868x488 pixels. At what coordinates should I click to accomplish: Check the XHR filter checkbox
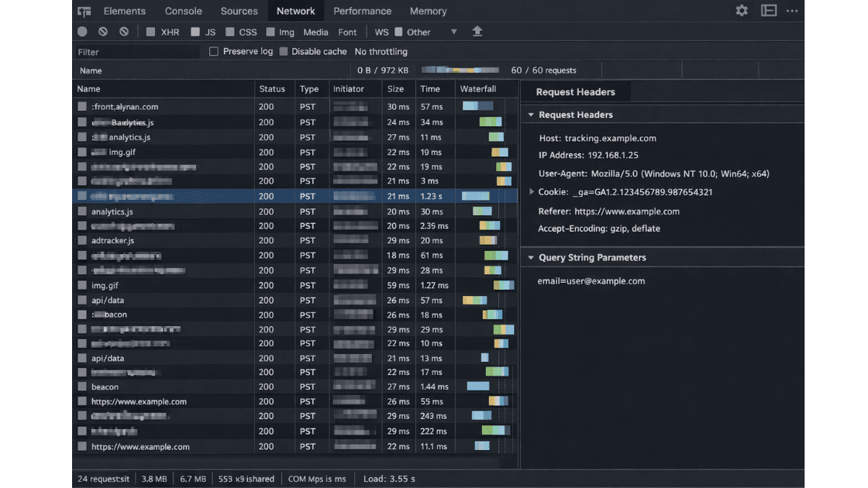pos(151,32)
